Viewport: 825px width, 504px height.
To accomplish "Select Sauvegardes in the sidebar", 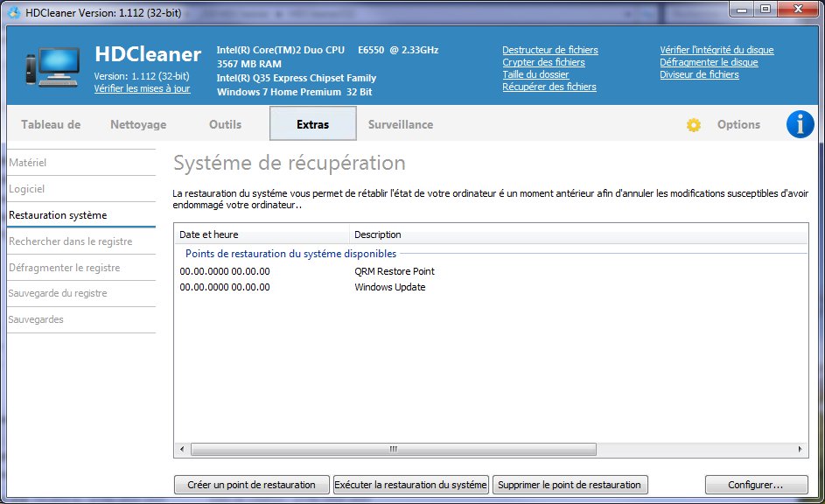I will [81, 320].
